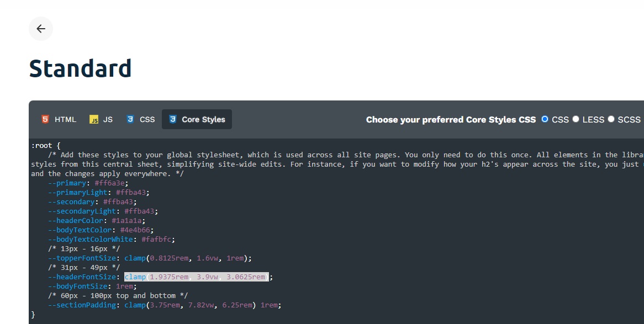Viewport: 644px width, 324px height.
Task: Click the :root selector line
Action: click(46, 145)
